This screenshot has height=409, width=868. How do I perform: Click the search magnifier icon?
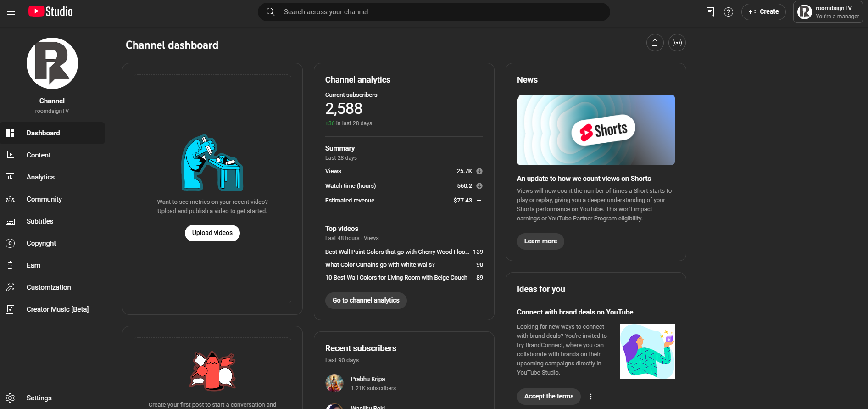coord(271,12)
